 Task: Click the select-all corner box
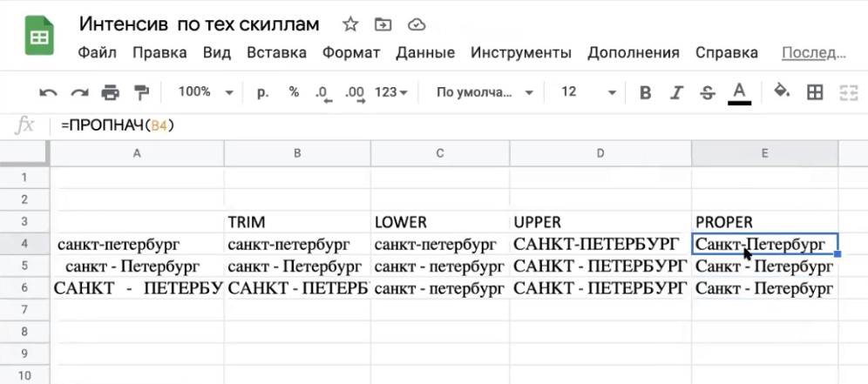pyautogui.click(x=24, y=153)
